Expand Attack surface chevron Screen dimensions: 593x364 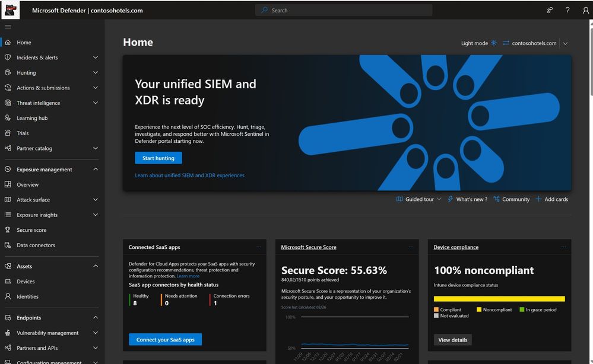click(96, 199)
